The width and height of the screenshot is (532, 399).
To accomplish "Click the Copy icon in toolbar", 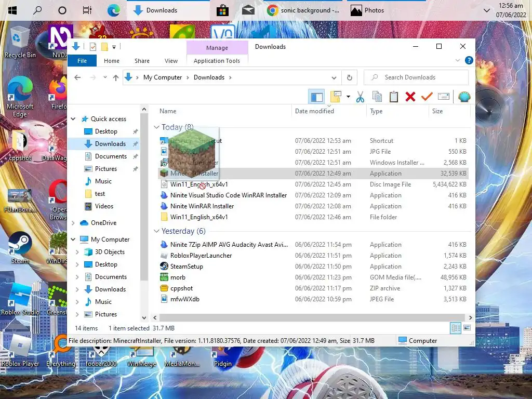I will pyautogui.click(x=377, y=97).
